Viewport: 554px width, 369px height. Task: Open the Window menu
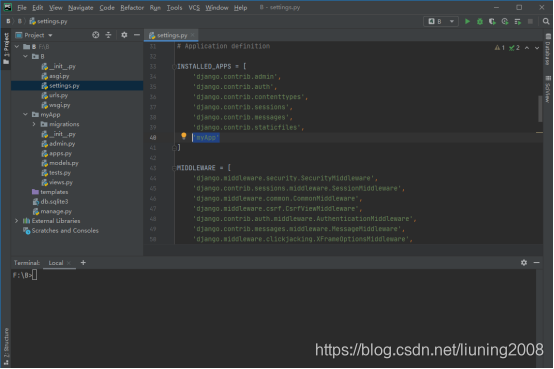217,7
